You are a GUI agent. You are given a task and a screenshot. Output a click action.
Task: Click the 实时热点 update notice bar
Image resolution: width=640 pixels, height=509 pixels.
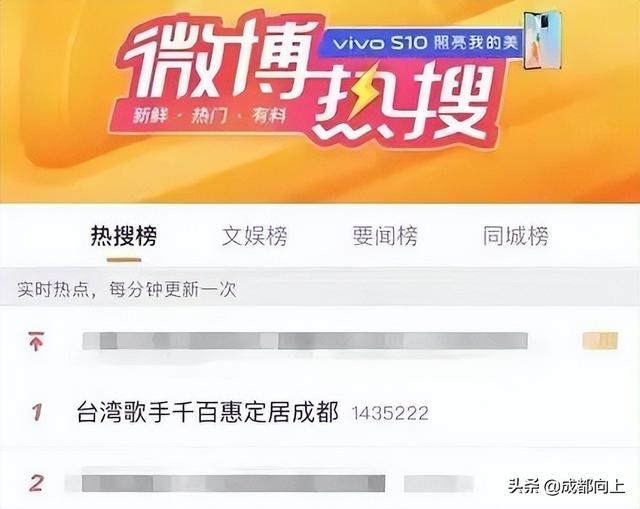pyautogui.click(x=320, y=290)
